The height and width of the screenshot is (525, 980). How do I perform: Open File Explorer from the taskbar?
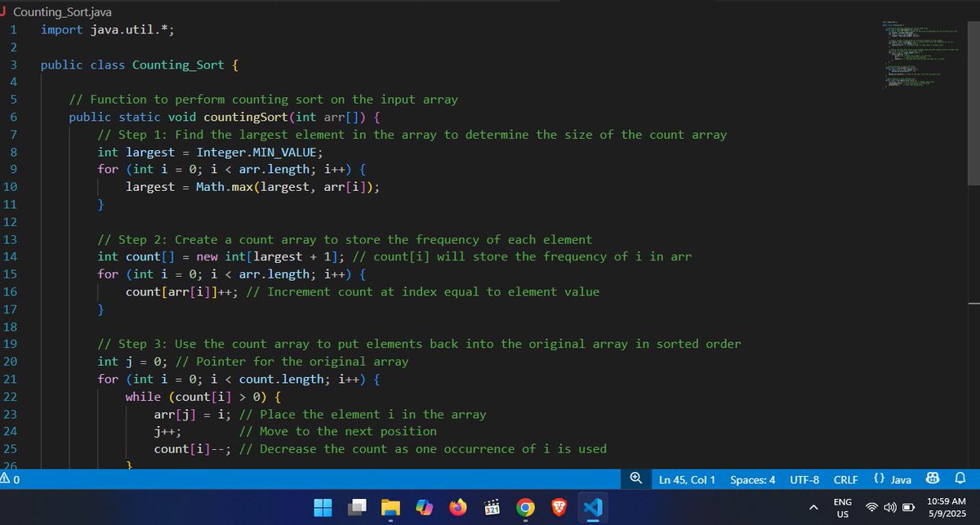(x=390, y=507)
